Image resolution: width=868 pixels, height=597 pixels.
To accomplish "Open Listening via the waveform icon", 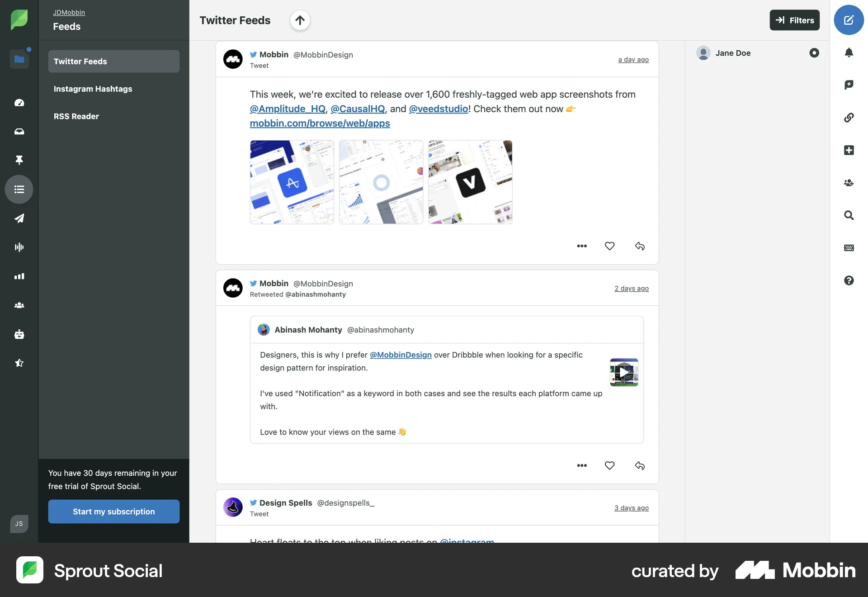I will pos(19,247).
